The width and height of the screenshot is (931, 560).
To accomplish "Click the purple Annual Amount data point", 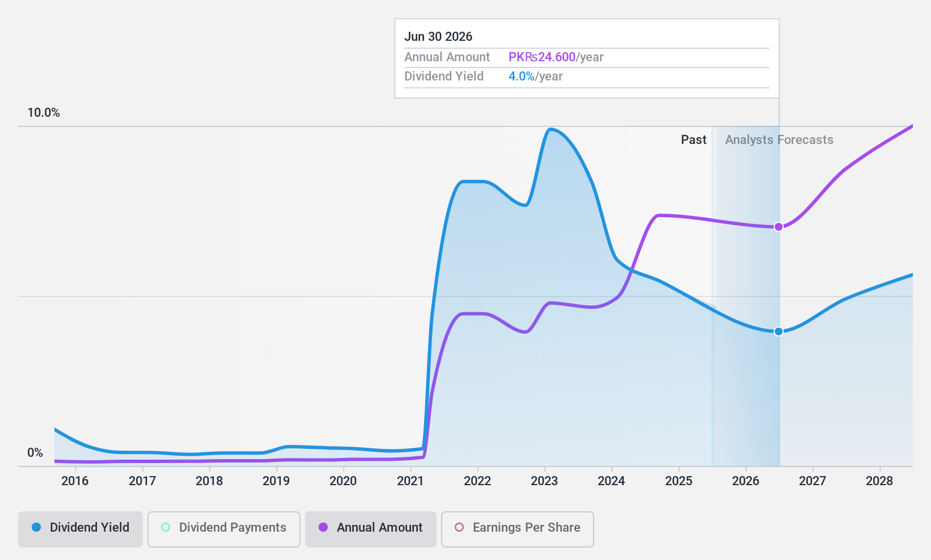I will 778,227.
